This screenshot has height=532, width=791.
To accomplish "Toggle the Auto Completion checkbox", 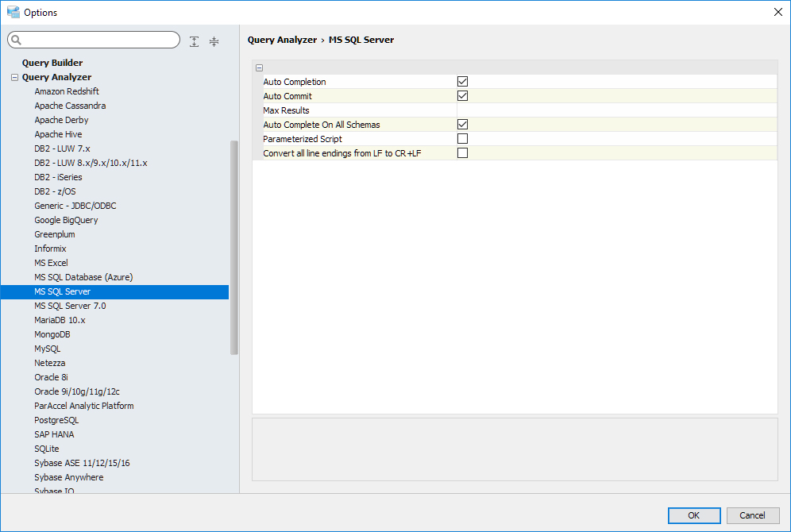I will 462,82.
